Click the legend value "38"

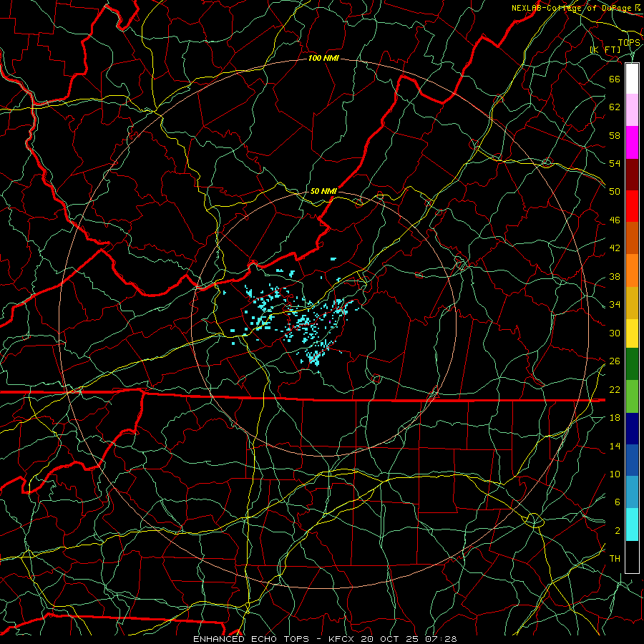[x=615, y=277]
